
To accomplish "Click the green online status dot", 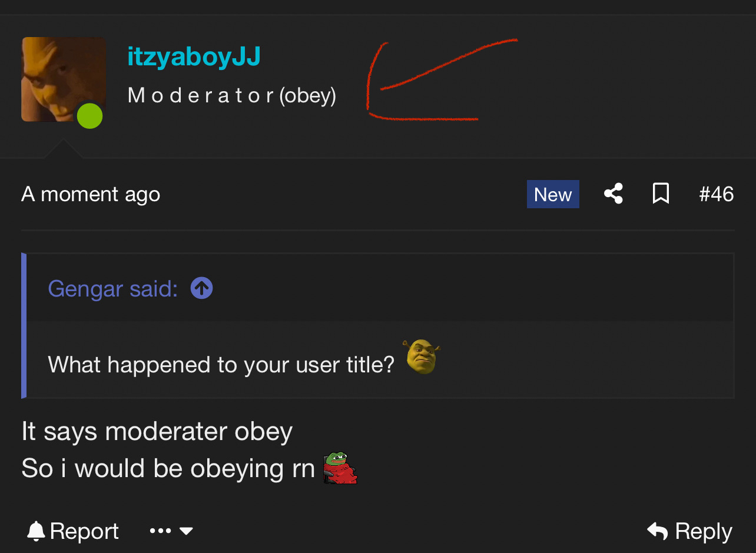I will 89,115.
